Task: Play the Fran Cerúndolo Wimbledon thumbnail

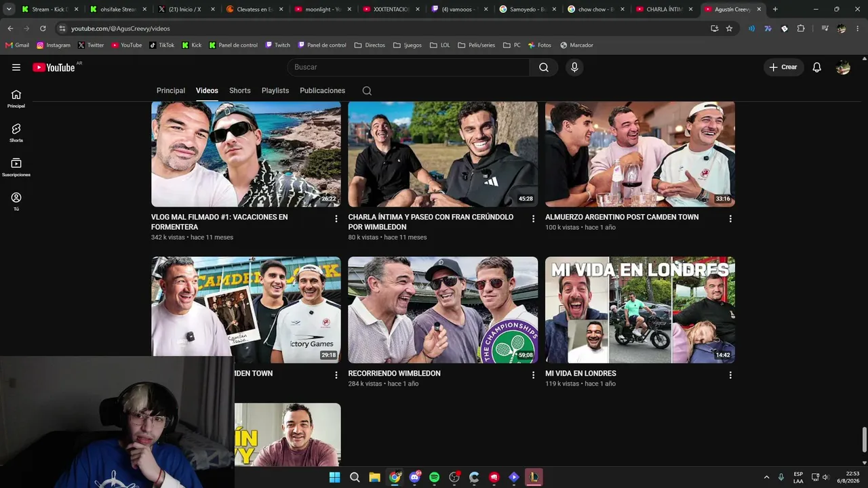Action: 443,154
